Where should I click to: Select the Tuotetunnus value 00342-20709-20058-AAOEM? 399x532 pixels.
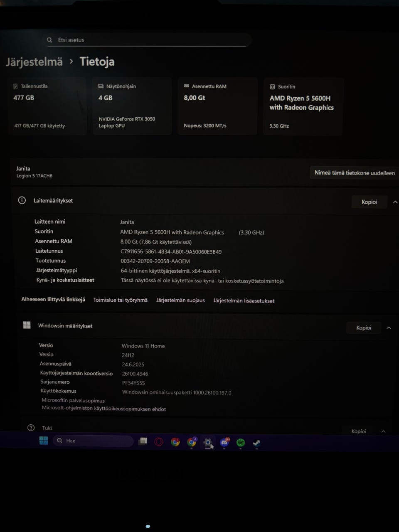(x=155, y=261)
